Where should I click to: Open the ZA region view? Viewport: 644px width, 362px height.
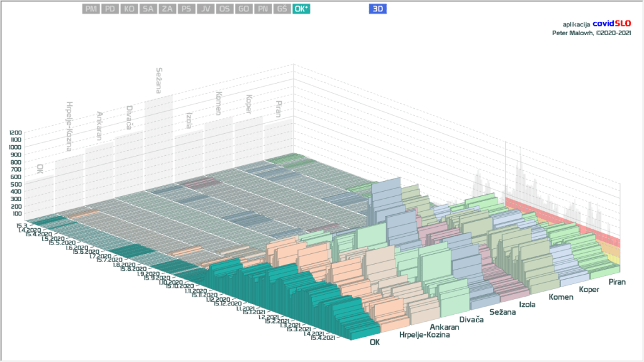point(167,9)
